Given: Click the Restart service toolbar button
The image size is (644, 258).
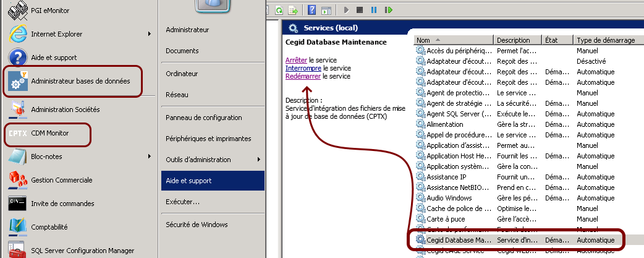Looking at the screenshot, I should [389, 10].
